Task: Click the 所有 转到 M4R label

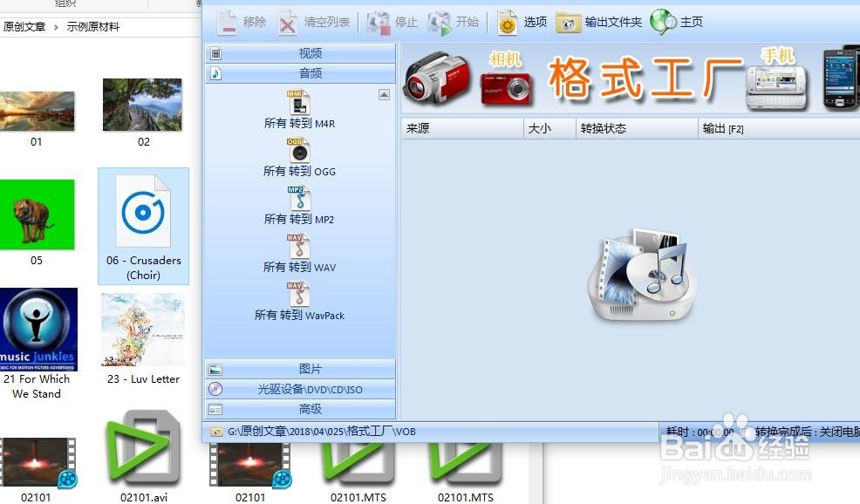Action: coord(299,124)
